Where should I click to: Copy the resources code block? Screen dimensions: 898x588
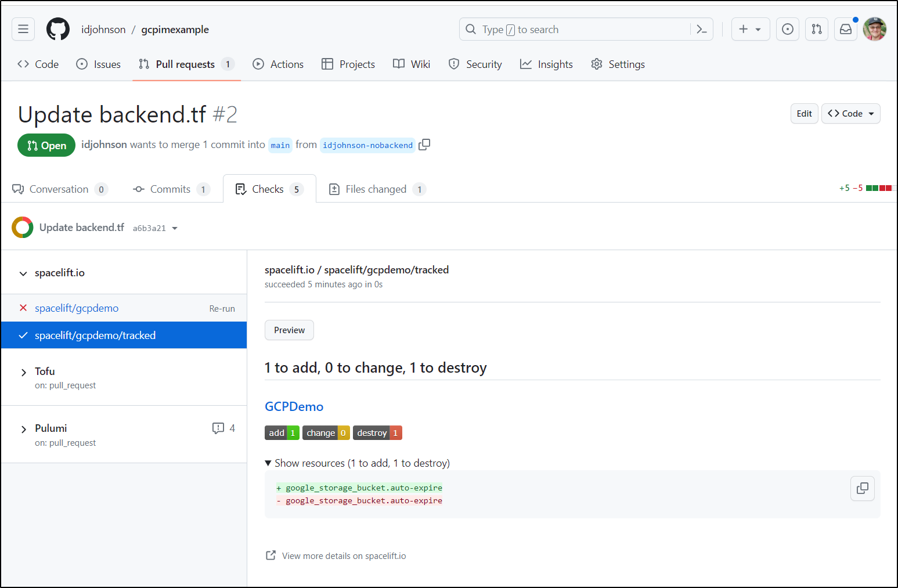click(863, 488)
